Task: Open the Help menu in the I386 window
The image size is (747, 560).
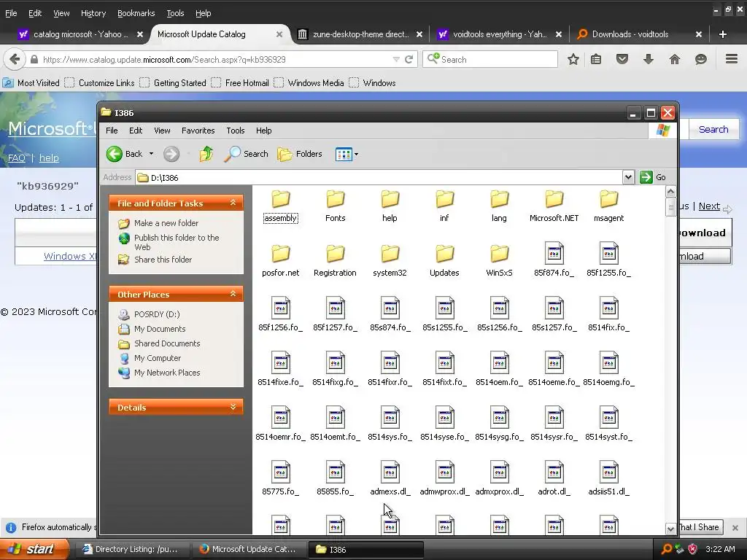Action: pyautogui.click(x=263, y=131)
